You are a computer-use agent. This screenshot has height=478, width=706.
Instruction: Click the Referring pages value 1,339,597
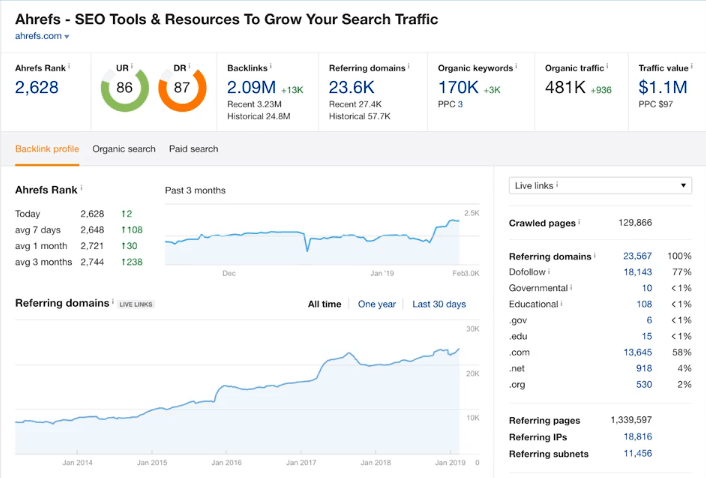point(631,420)
